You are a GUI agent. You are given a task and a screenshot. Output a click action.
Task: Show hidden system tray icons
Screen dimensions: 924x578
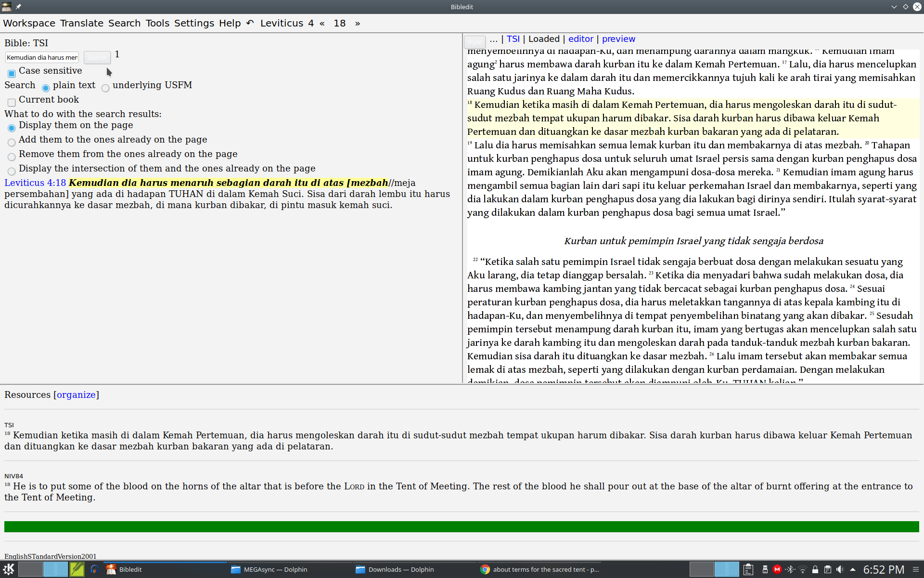[853, 569]
